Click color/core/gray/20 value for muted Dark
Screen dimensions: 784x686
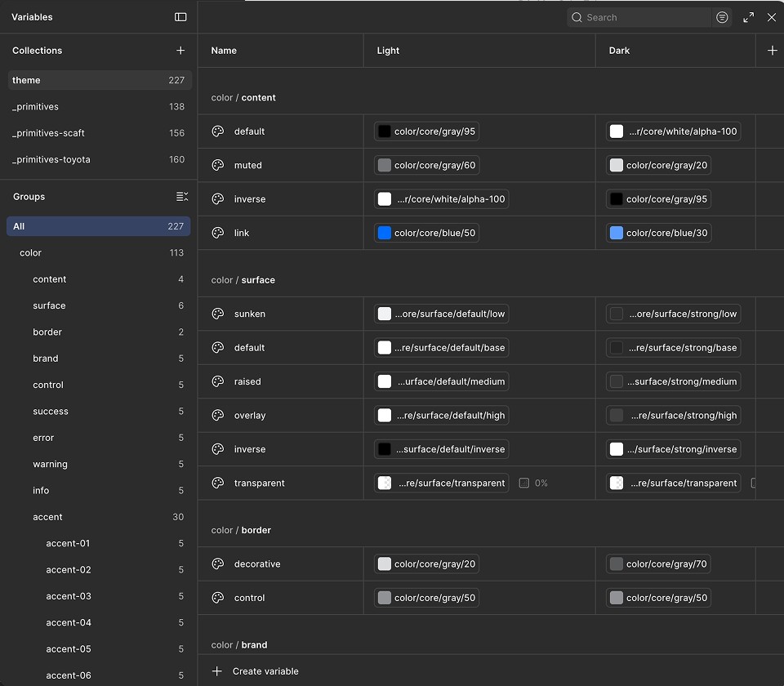[658, 165]
